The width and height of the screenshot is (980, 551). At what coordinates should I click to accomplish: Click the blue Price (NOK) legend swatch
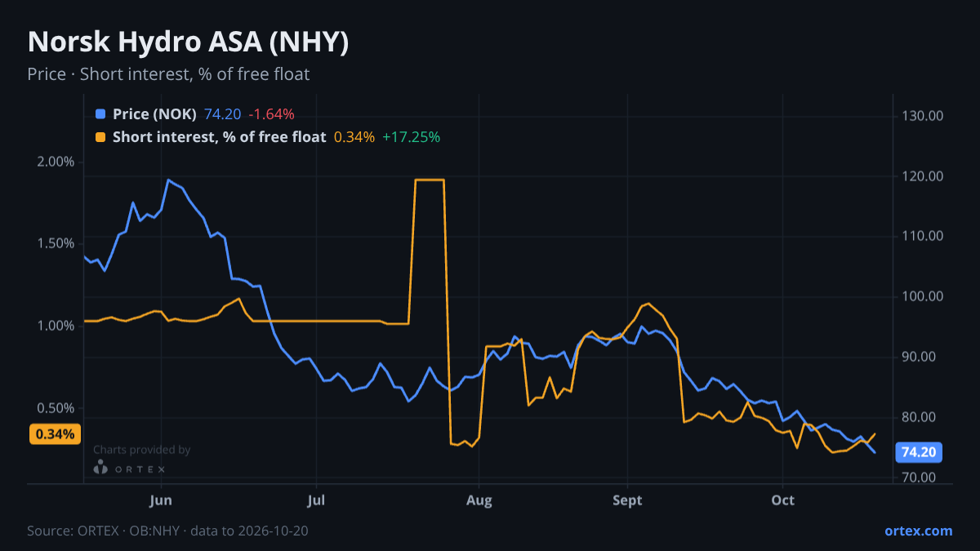(100, 114)
